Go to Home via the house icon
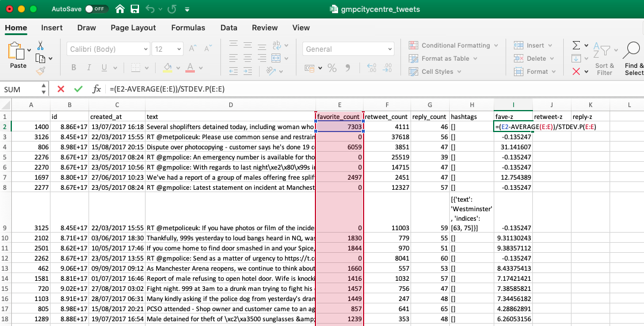 120,10
